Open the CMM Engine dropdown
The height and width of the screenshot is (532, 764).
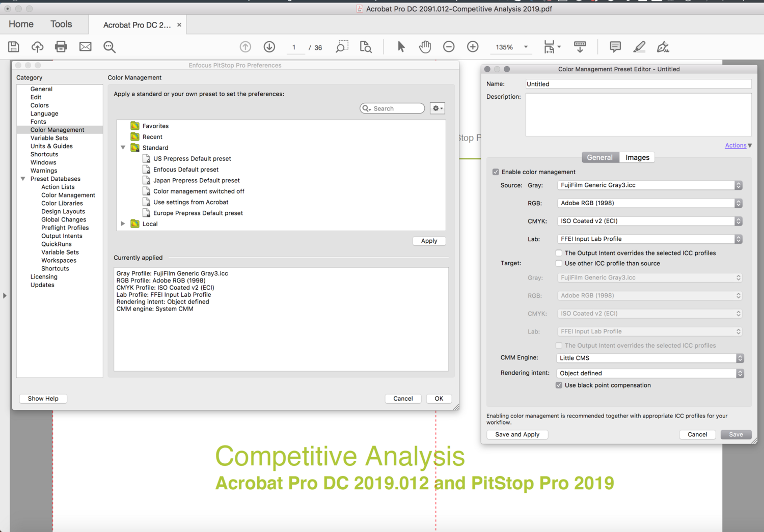650,358
